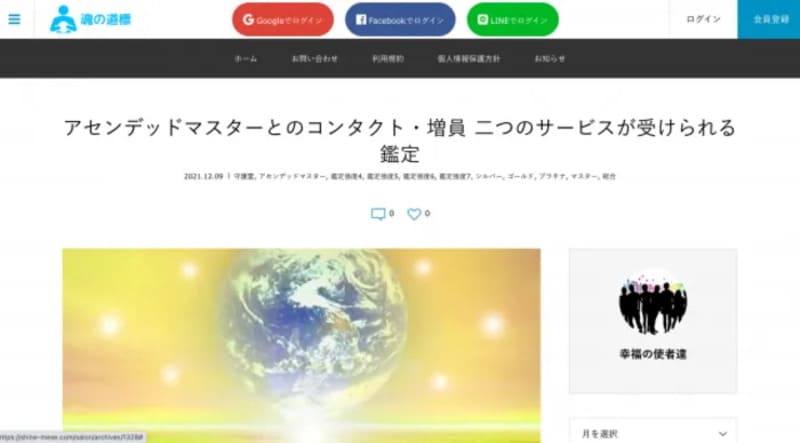This screenshot has width=800, height=443.
Task: Open the お知らせ menu item
Action: [x=550, y=59]
